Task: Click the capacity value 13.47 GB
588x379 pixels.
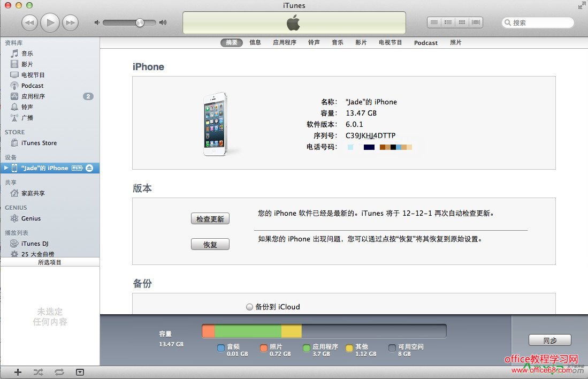Action: pyautogui.click(x=361, y=113)
